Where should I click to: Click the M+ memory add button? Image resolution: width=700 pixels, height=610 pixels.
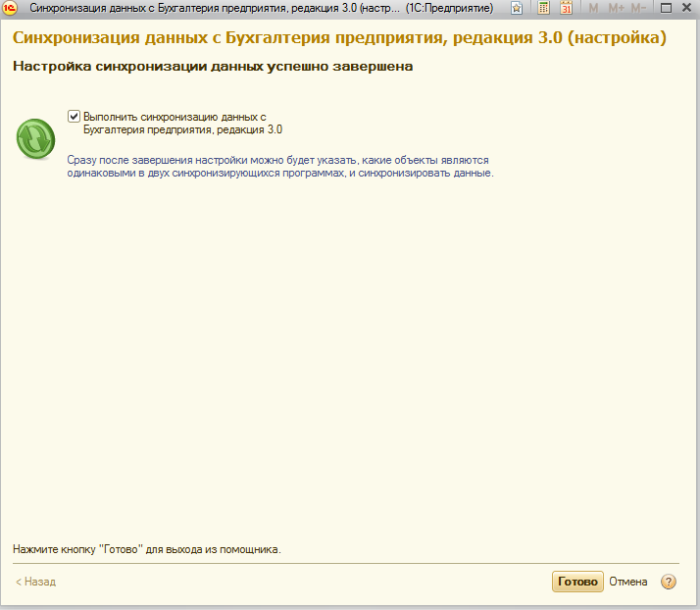click(616, 8)
